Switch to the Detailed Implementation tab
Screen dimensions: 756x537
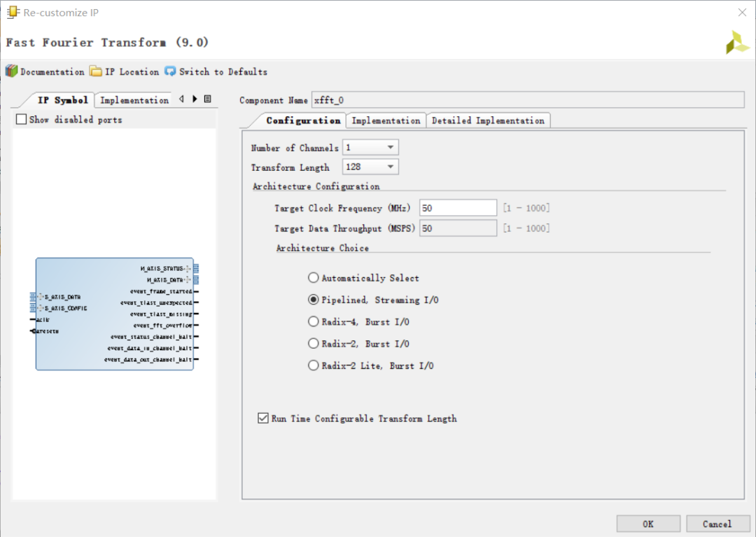488,120
